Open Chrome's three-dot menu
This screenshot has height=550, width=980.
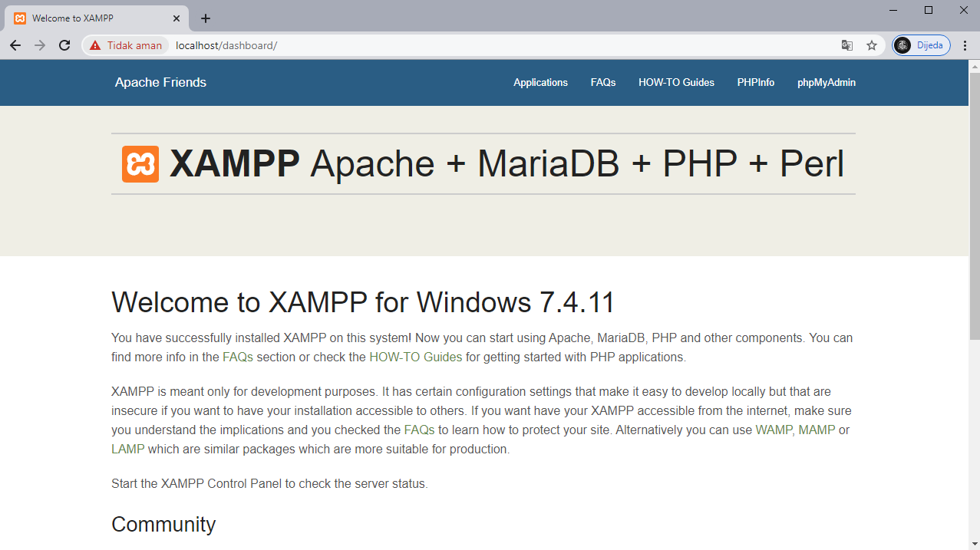tap(965, 45)
